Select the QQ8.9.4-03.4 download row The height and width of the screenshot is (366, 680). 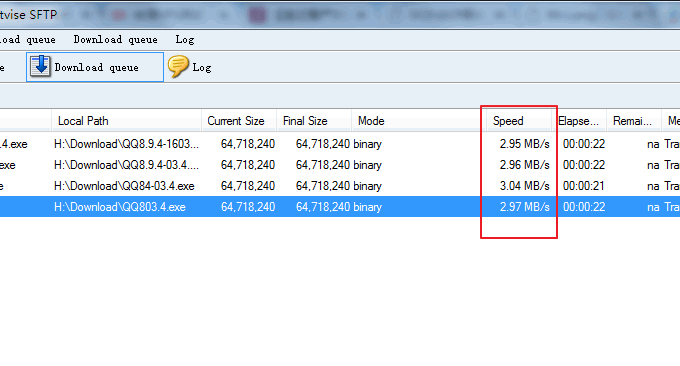tap(340, 165)
